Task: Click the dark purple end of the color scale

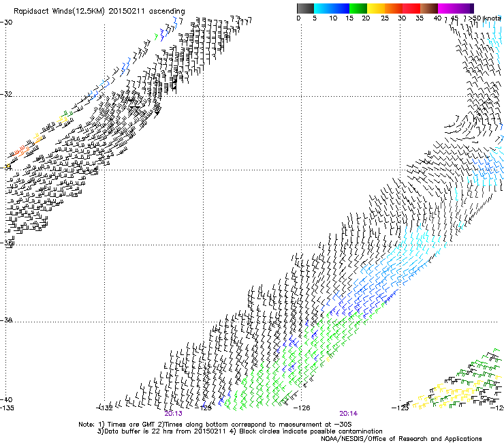Action: tap(471, 8)
